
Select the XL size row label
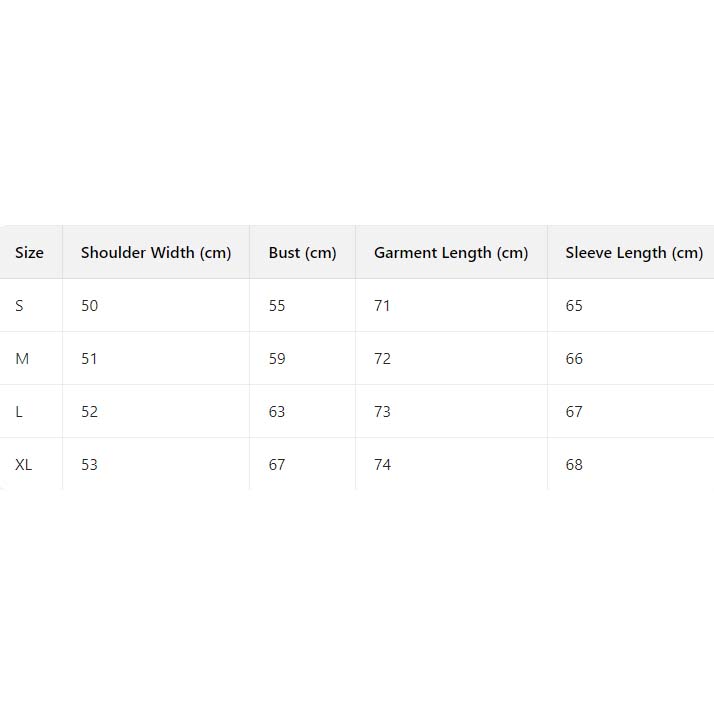tap(24, 465)
